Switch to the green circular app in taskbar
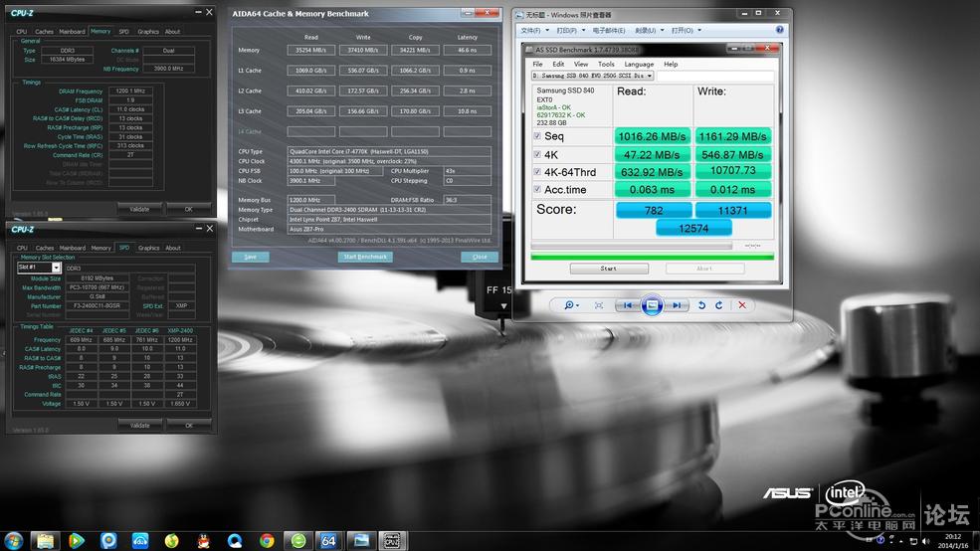 pyautogui.click(x=298, y=540)
